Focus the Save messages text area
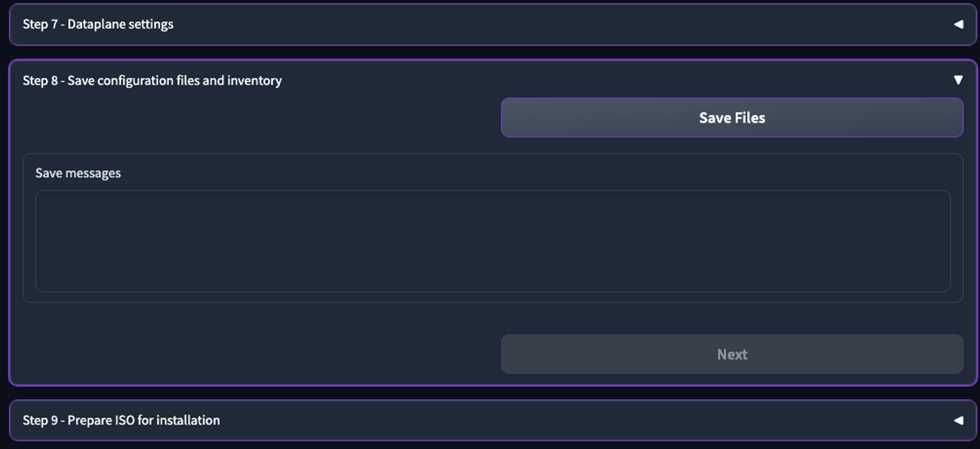The height and width of the screenshot is (449, 980). tap(492, 241)
